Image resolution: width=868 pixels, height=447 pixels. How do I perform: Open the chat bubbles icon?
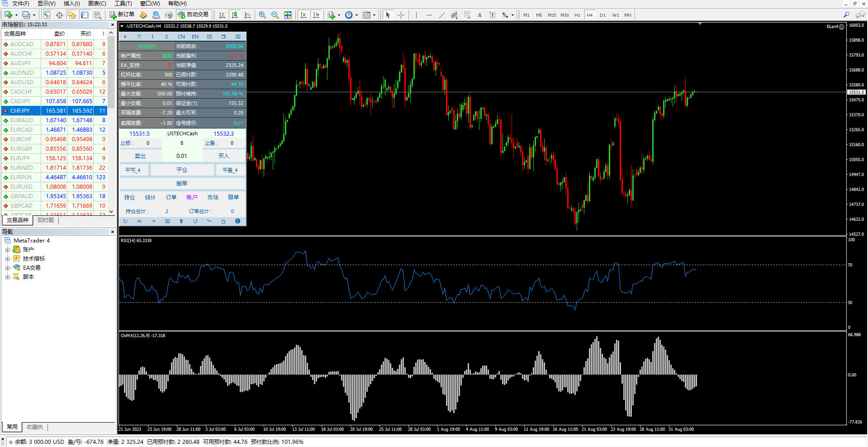click(x=860, y=15)
